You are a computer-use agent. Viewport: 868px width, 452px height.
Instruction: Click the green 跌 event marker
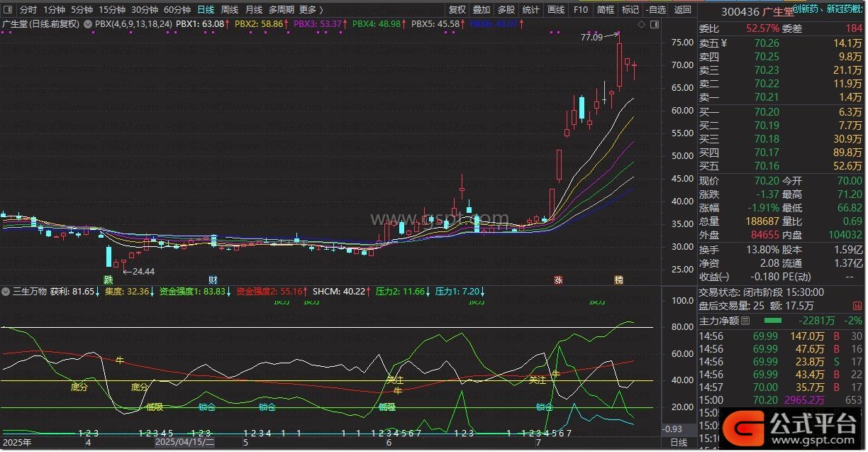coord(108,280)
